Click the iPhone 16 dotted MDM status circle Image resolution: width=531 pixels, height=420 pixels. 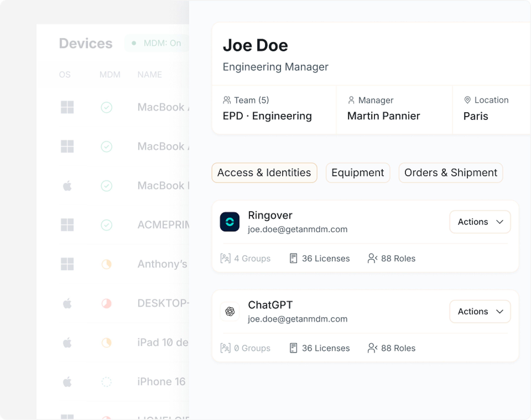[x=106, y=382]
